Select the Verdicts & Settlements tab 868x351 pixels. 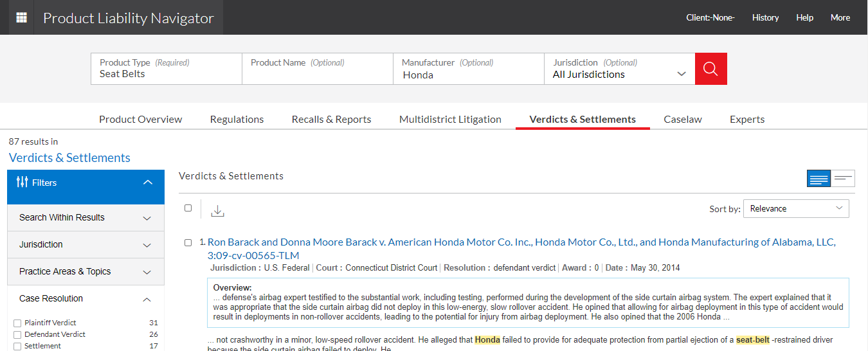583,119
